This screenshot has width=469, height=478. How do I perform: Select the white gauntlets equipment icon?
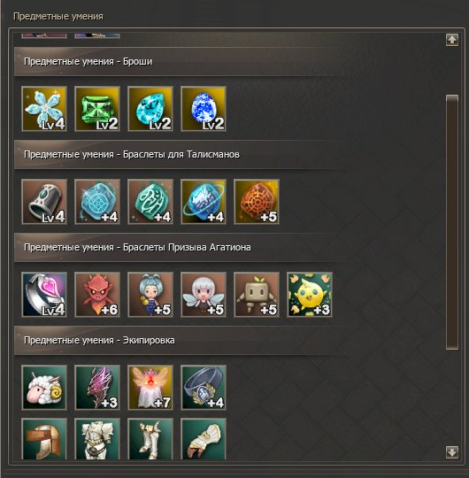point(203,439)
